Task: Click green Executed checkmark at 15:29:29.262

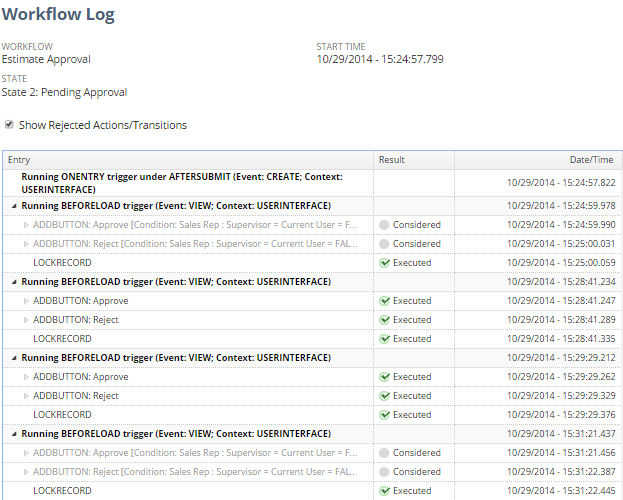Action: point(384,377)
